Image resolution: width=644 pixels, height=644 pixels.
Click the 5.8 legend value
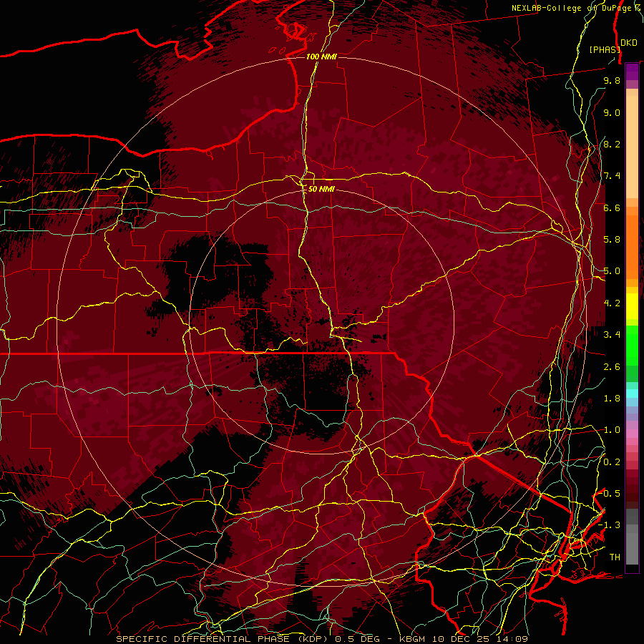pyautogui.click(x=612, y=240)
